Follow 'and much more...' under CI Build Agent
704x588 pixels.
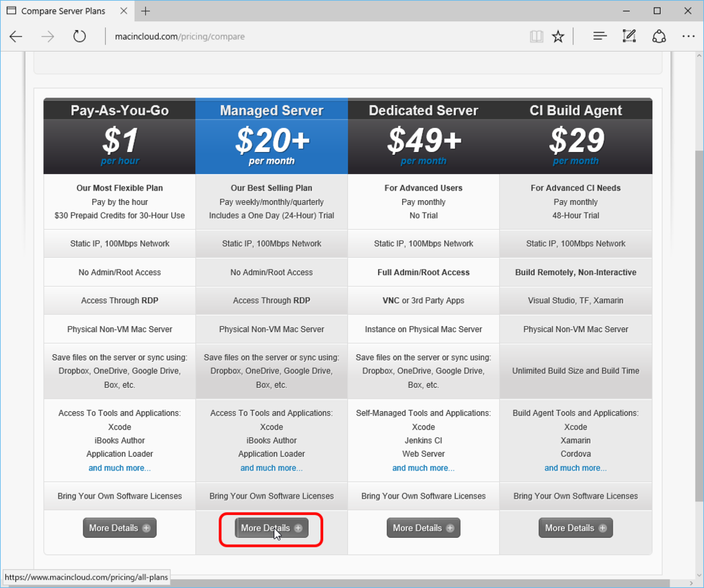point(575,468)
